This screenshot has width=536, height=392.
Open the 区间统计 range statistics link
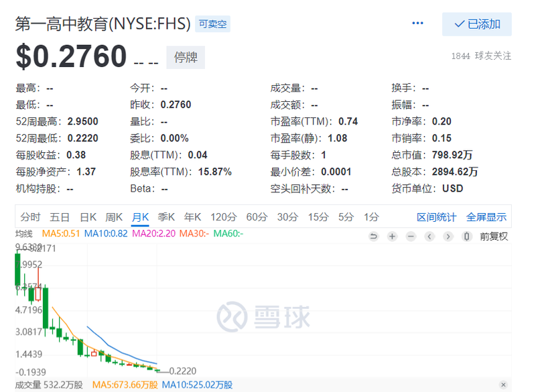pyautogui.click(x=437, y=217)
